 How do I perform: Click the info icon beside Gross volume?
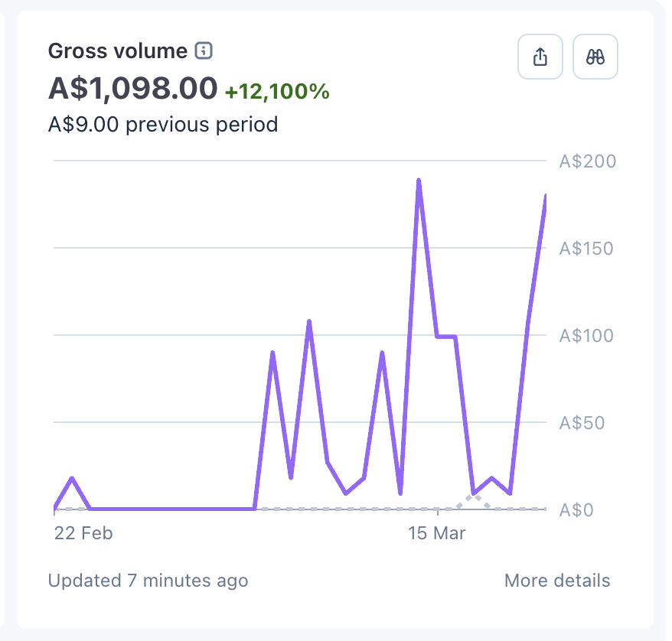(204, 50)
